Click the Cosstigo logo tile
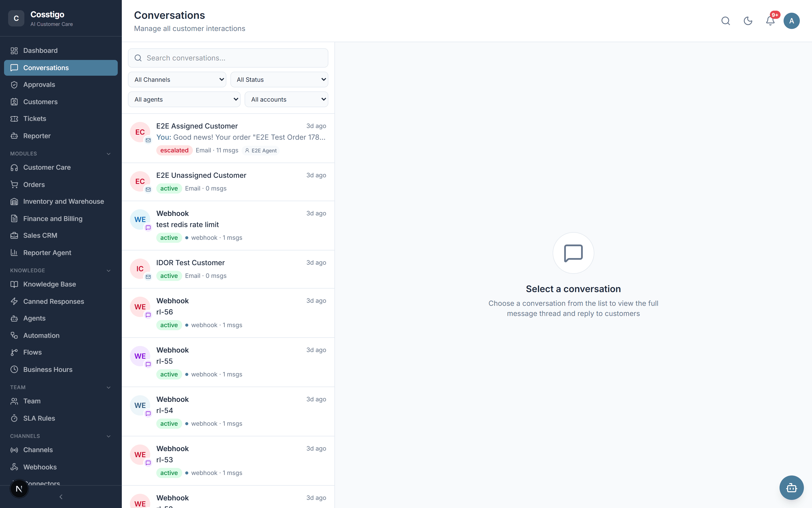The height and width of the screenshot is (508, 812). tap(16, 19)
